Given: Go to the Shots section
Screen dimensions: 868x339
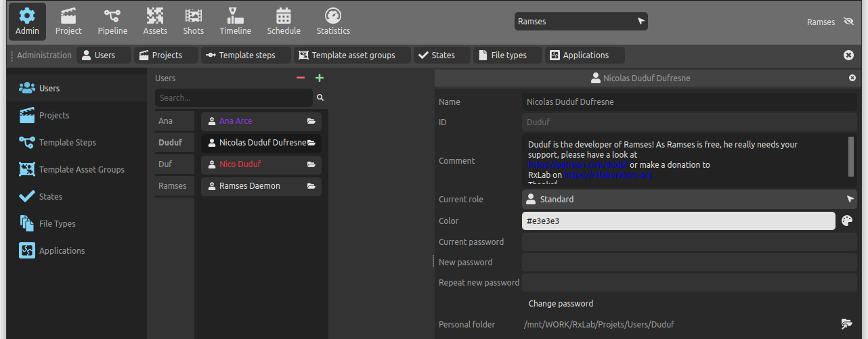Looking at the screenshot, I should [194, 22].
